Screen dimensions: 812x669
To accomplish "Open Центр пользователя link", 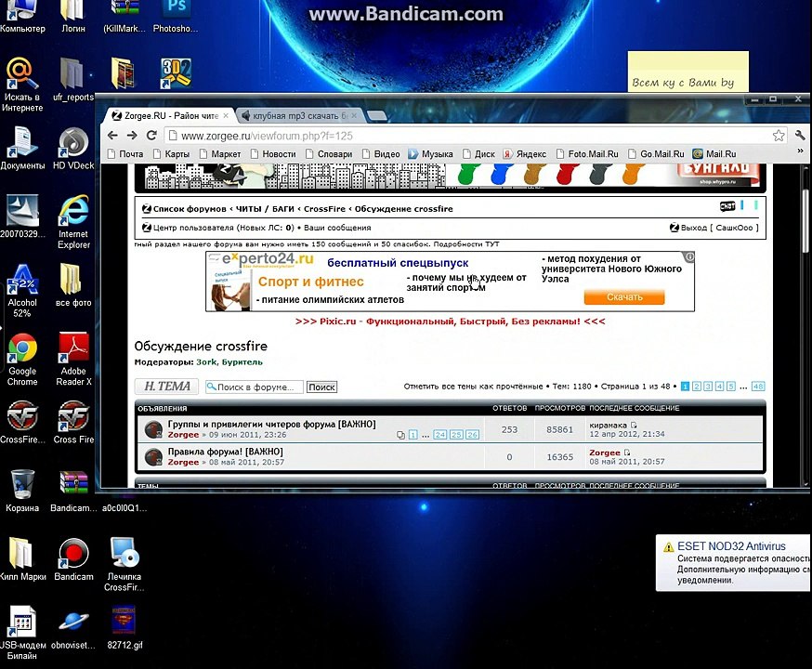I will [194, 228].
